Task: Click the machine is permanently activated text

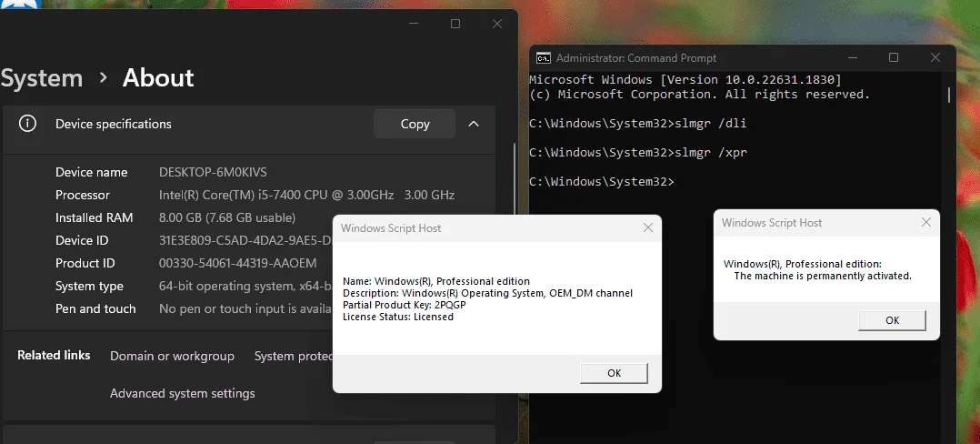Action: [823, 276]
